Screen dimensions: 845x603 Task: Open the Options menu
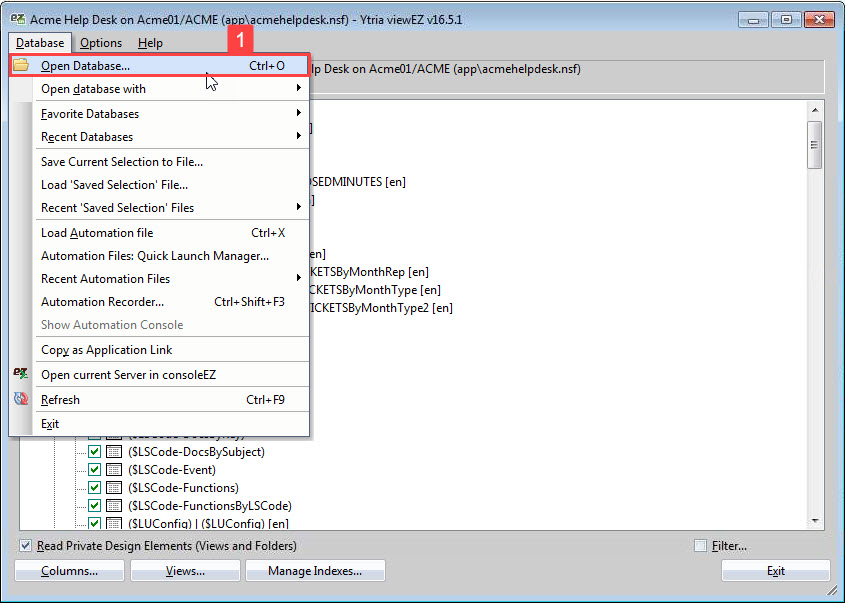[100, 43]
